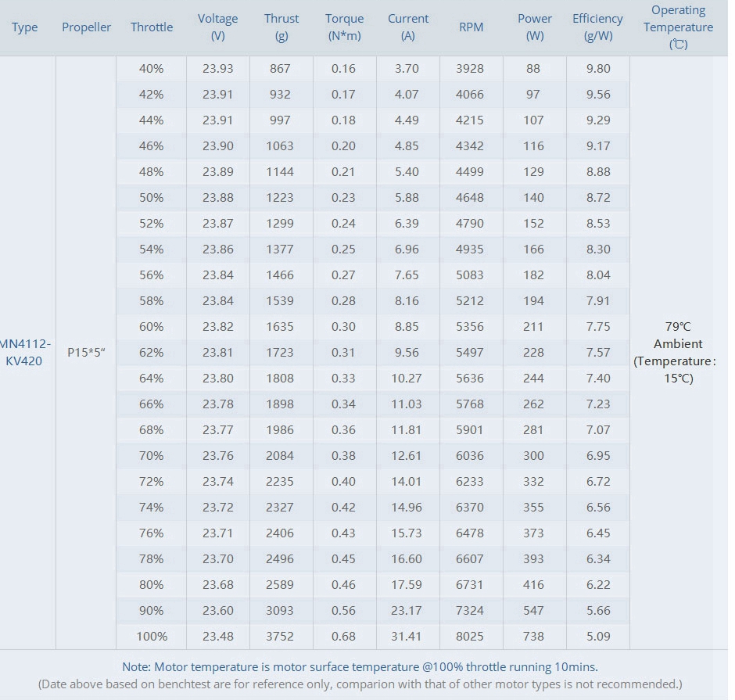Click the motor temperature note text

(360, 667)
